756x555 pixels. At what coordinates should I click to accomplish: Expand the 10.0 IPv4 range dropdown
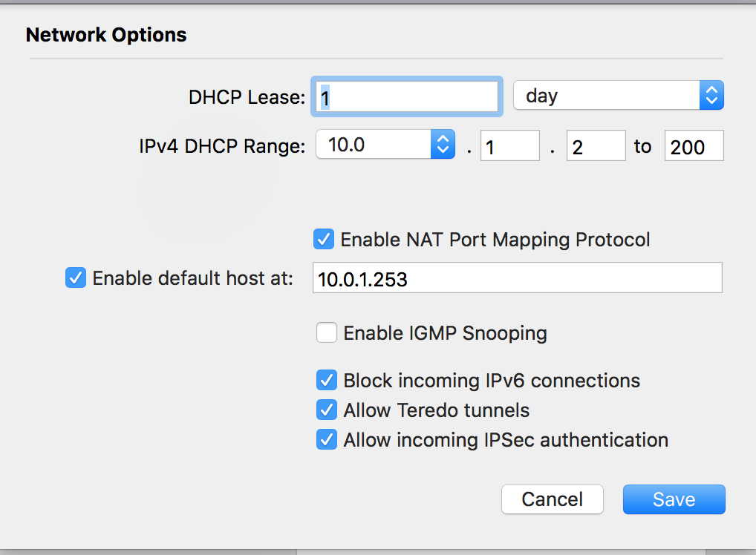point(384,145)
